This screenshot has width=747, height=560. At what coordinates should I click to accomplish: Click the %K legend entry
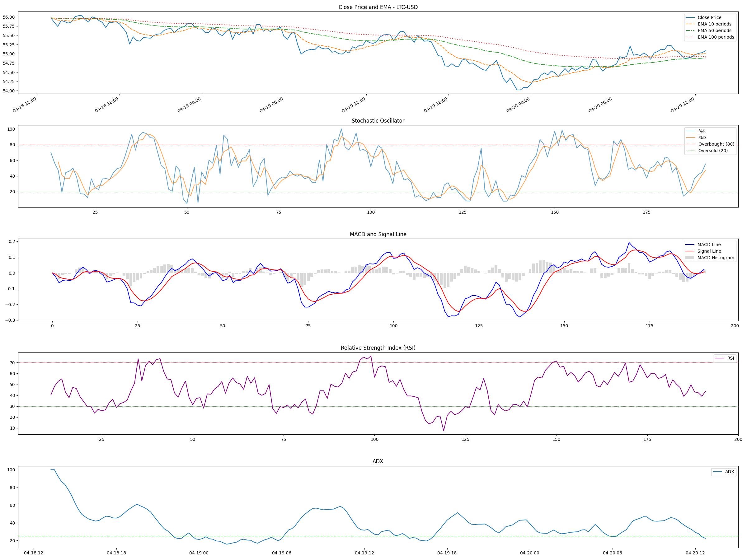pos(702,131)
